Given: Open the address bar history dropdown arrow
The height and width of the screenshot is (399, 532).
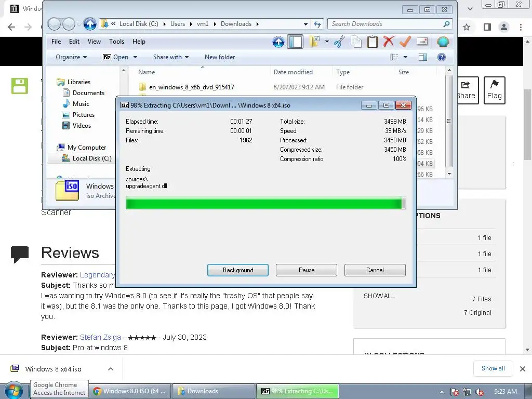Looking at the screenshot, I should point(305,24).
